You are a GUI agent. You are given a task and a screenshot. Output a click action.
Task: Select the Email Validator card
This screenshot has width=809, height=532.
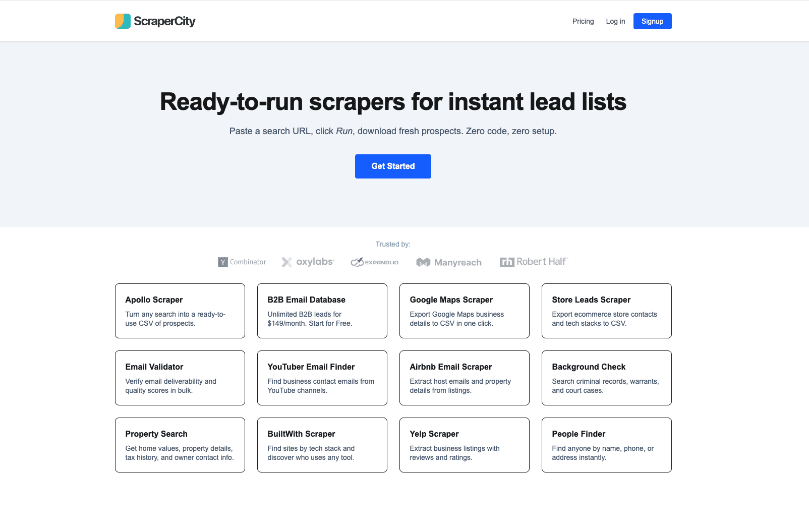(180, 378)
